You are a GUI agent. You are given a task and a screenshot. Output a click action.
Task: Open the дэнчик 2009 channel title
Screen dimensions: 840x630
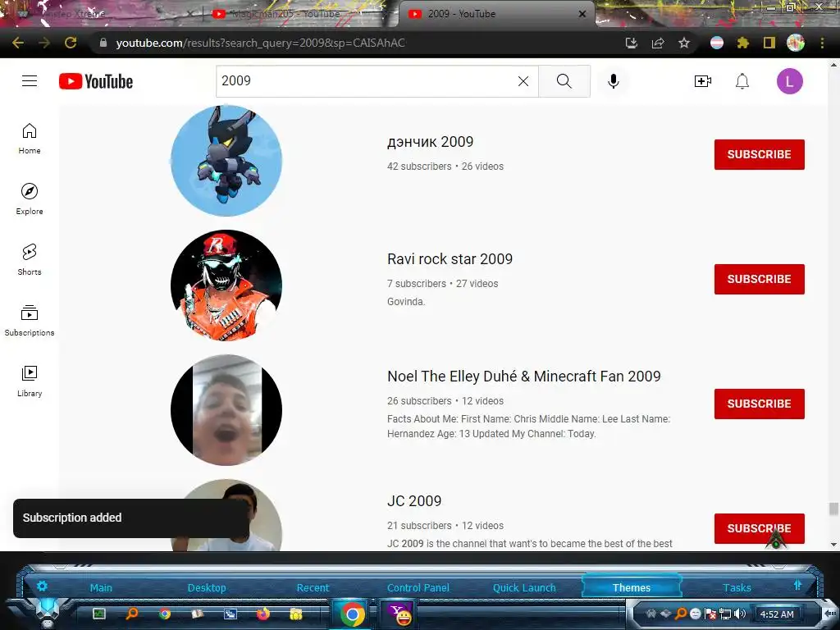(430, 142)
